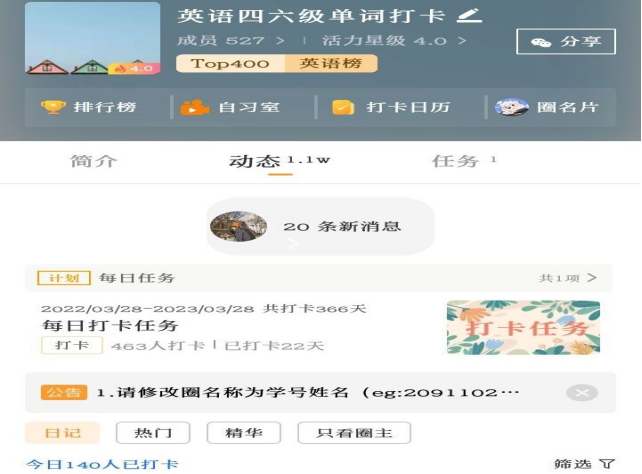642x474 pixels.
Task: Open the 打卡日历 calendar icon
Action: [x=343, y=107]
